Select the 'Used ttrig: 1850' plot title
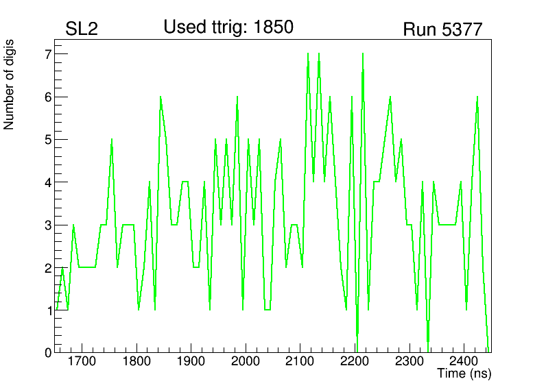 pos(228,27)
